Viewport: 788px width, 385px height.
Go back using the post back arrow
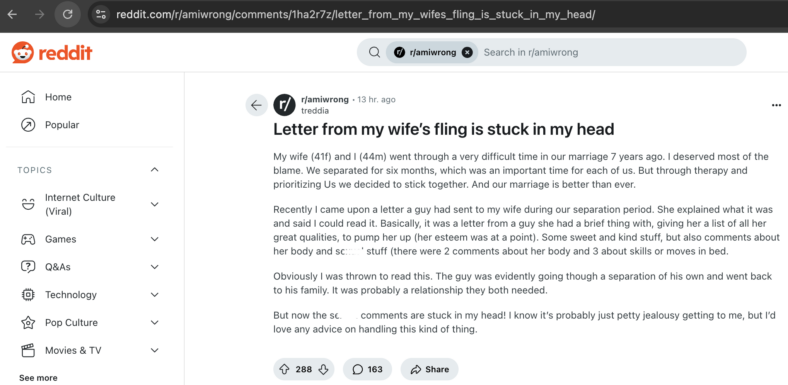click(x=256, y=105)
